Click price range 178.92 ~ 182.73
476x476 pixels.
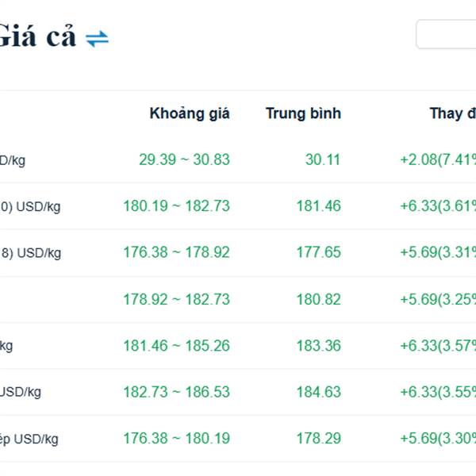click(x=176, y=299)
